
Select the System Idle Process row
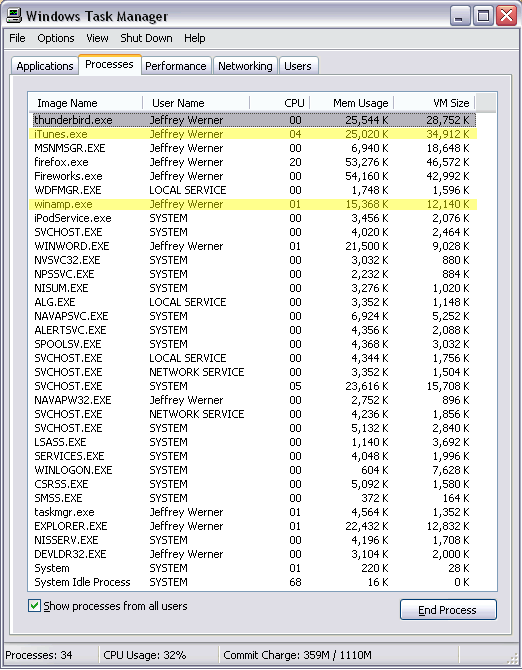pos(255,582)
